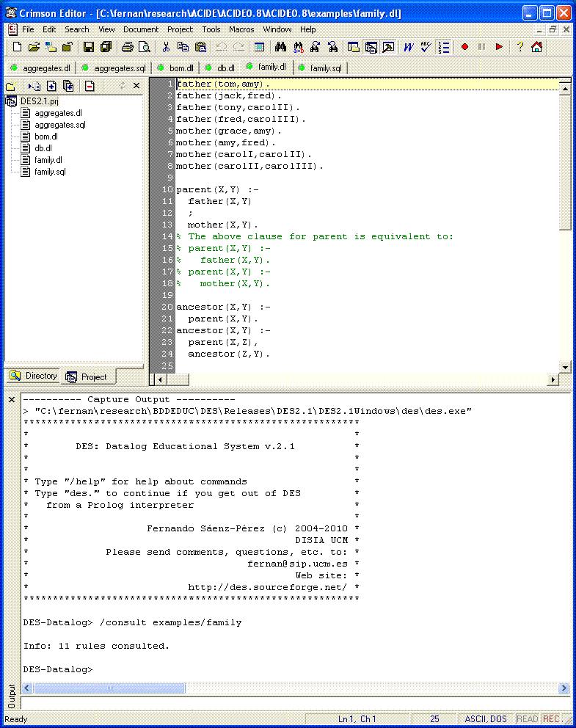
Task: Click the Redo arrow icon
Action: 238,47
